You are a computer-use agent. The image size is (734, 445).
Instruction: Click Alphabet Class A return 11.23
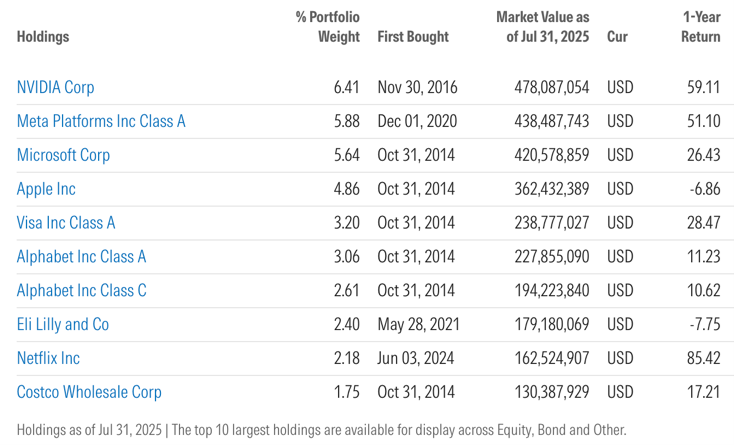coord(704,256)
